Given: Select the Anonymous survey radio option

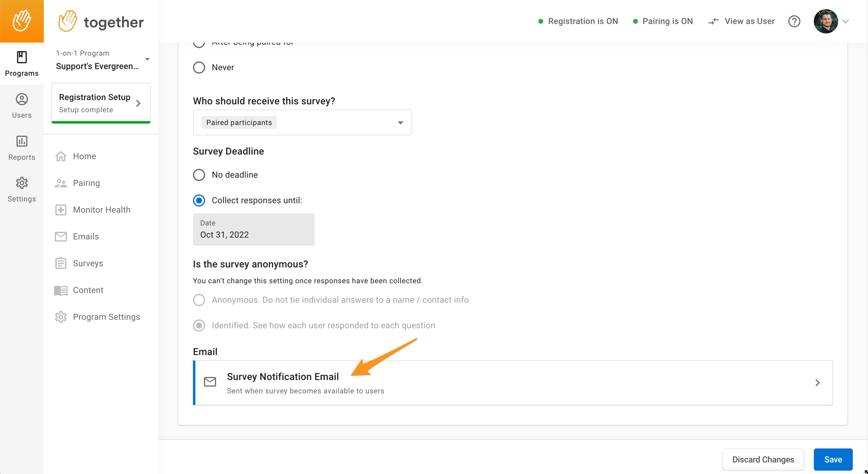Looking at the screenshot, I should click(199, 300).
